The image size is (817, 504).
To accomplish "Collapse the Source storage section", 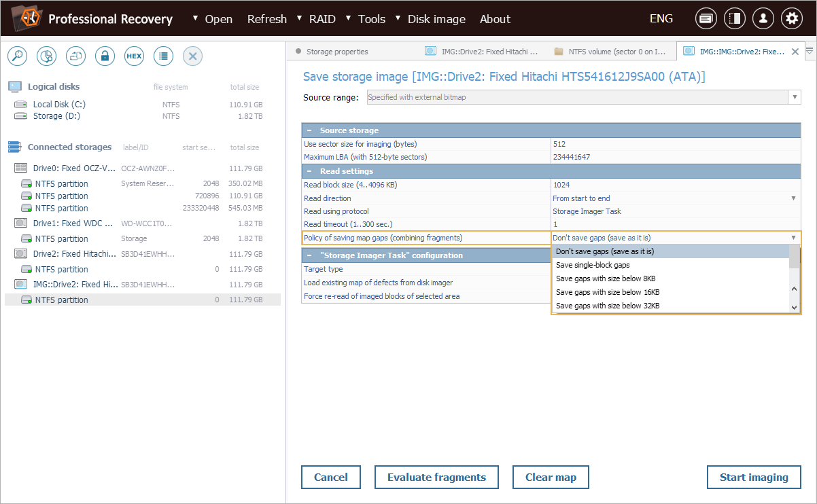I will pyautogui.click(x=309, y=130).
